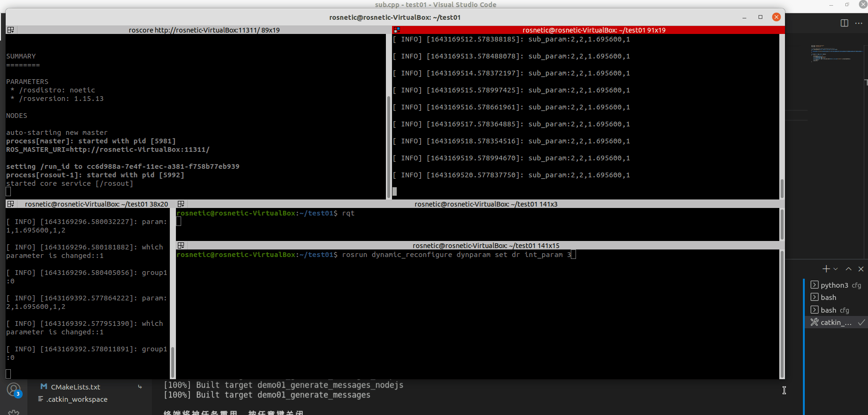868x415 pixels.
Task: Create a new terminal with the plus icon
Action: coord(826,269)
